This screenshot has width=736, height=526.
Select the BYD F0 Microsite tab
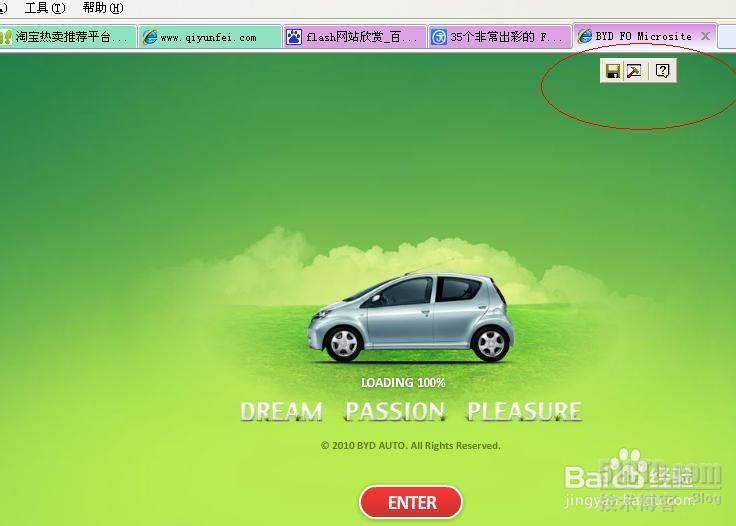click(643, 36)
